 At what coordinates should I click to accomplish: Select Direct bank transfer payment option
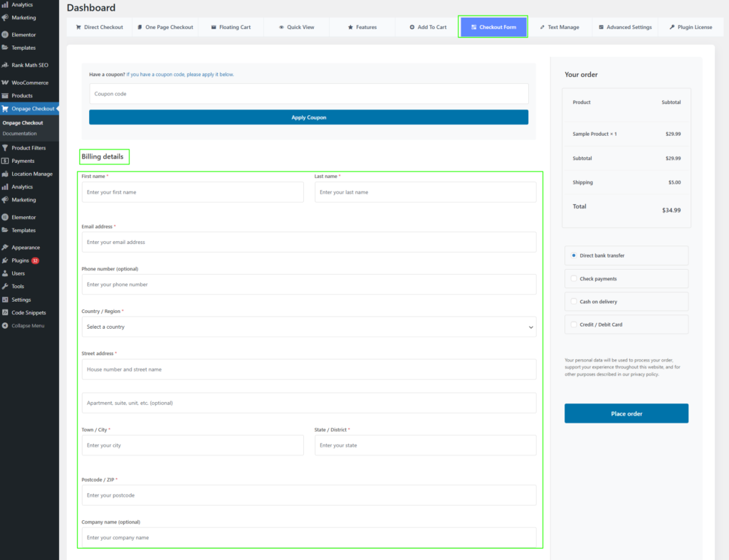click(x=574, y=255)
